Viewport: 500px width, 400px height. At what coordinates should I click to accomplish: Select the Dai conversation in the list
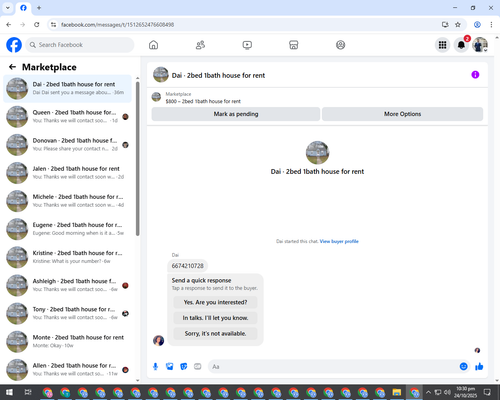(67, 89)
